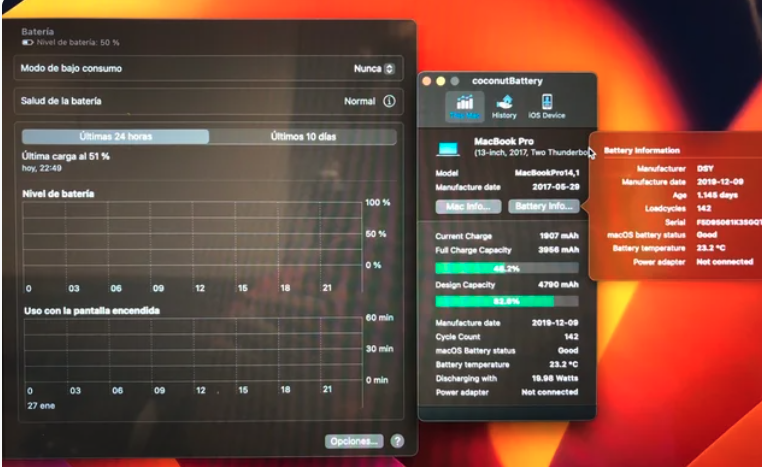Viewport: 762px width, 467px height.
Task: Click the MacBookPro14,1 model value
Action: point(547,173)
